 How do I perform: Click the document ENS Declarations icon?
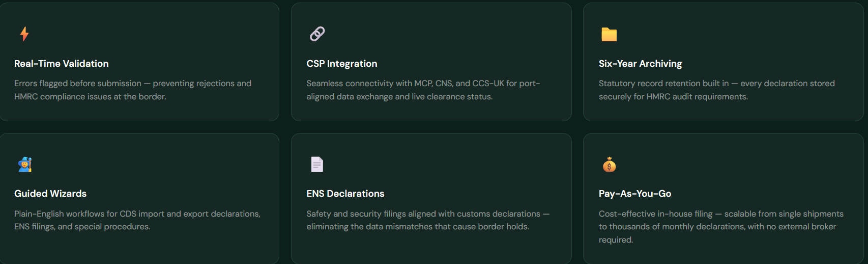(x=317, y=164)
